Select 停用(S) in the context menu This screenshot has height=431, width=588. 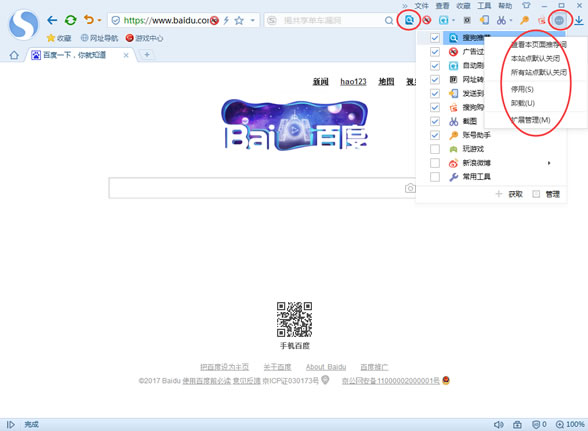pyautogui.click(x=522, y=89)
